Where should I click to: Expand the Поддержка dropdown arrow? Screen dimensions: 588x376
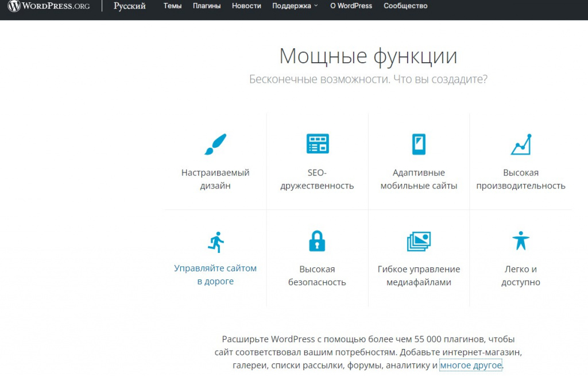[316, 6]
